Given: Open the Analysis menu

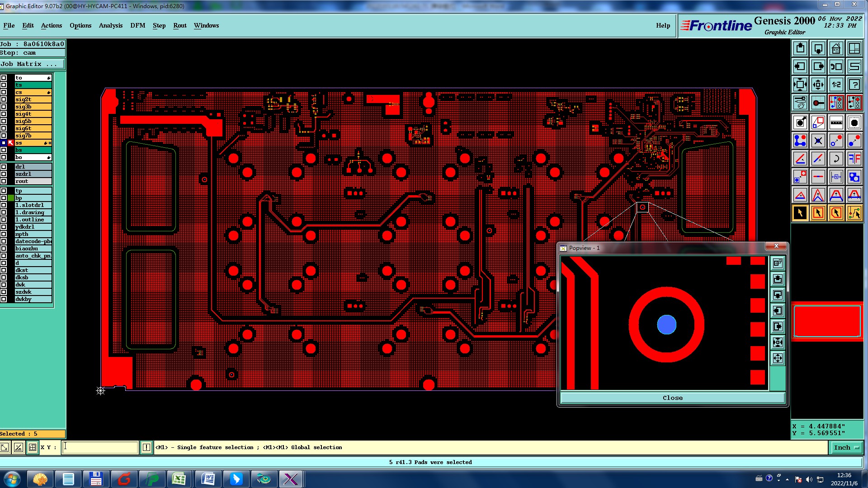Looking at the screenshot, I should pos(111,25).
